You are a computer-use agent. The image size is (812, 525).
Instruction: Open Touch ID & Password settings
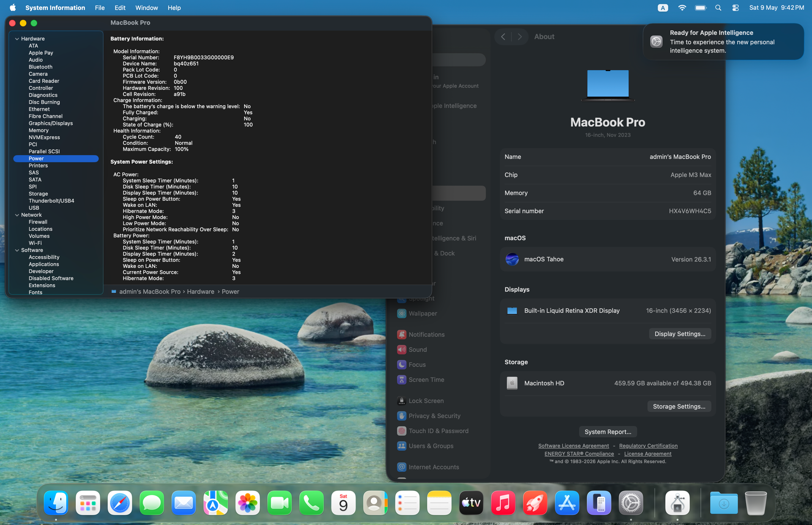pyautogui.click(x=433, y=431)
